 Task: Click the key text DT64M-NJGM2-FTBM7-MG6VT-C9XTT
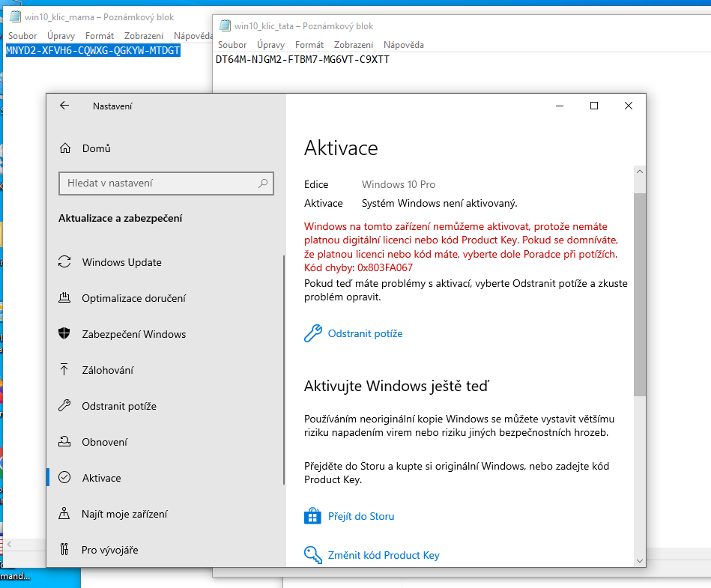coord(303,59)
